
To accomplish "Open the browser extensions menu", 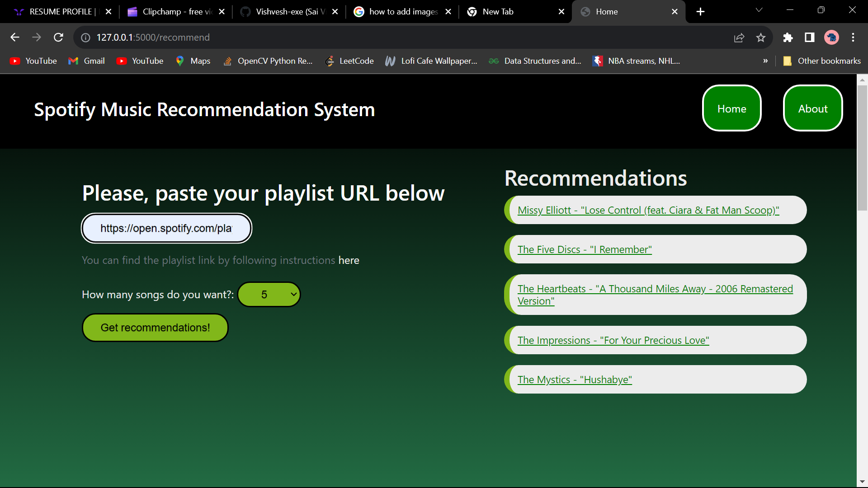I will [788, 37].
